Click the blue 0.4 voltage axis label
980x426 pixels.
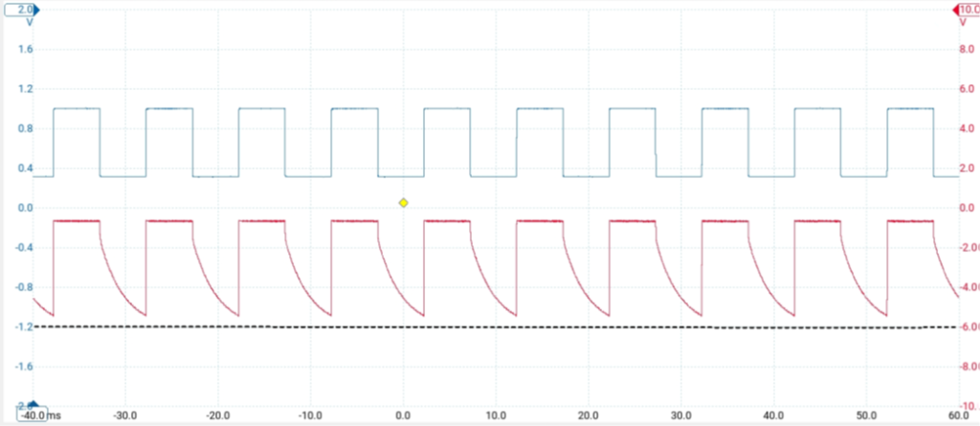(x=25, y=168)
